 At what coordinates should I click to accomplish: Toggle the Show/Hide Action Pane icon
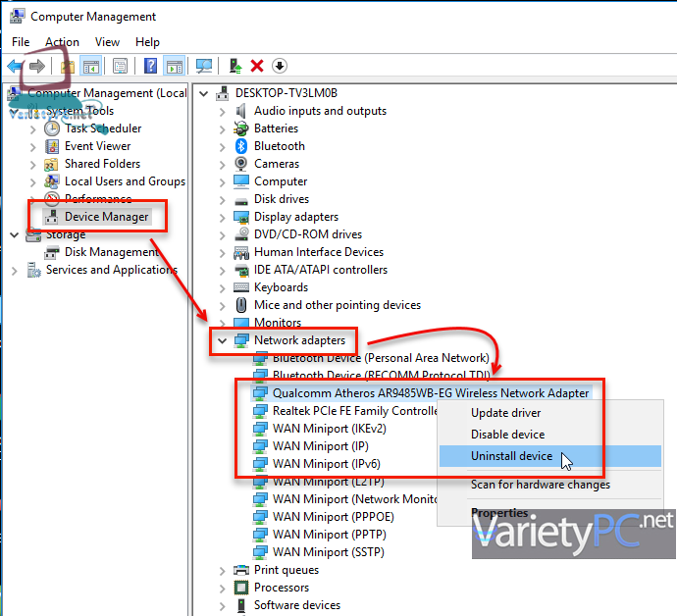[x=175, y=67]
